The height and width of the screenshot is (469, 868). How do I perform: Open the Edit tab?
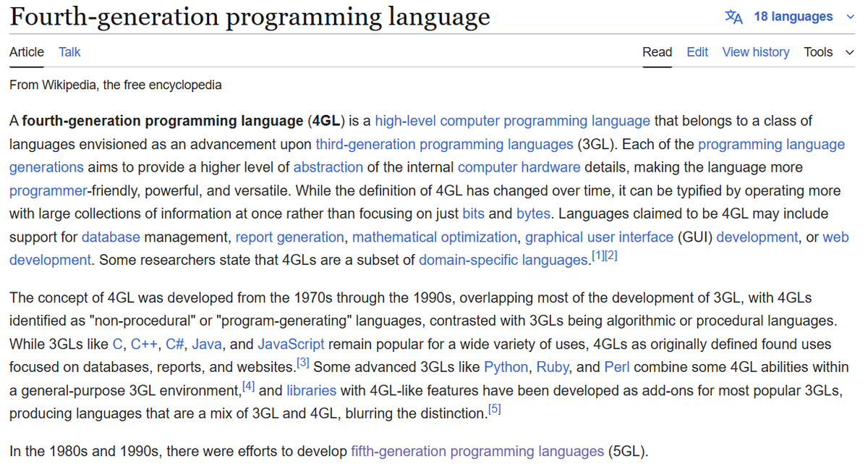coord(697,52)
